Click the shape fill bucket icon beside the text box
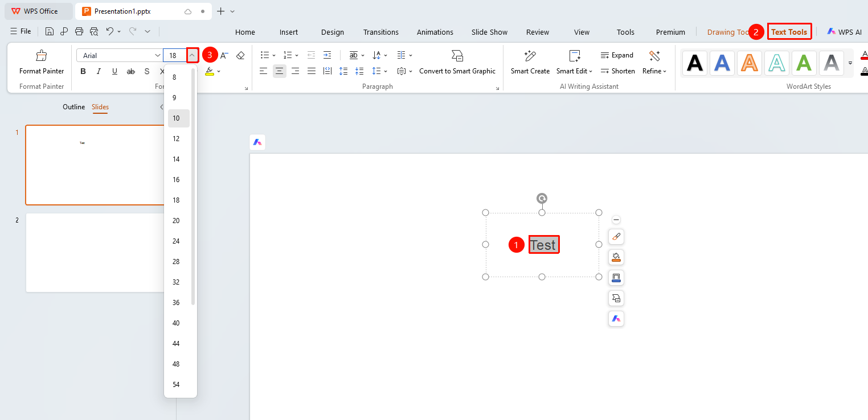Screen dimensions: 868x420 616,257
